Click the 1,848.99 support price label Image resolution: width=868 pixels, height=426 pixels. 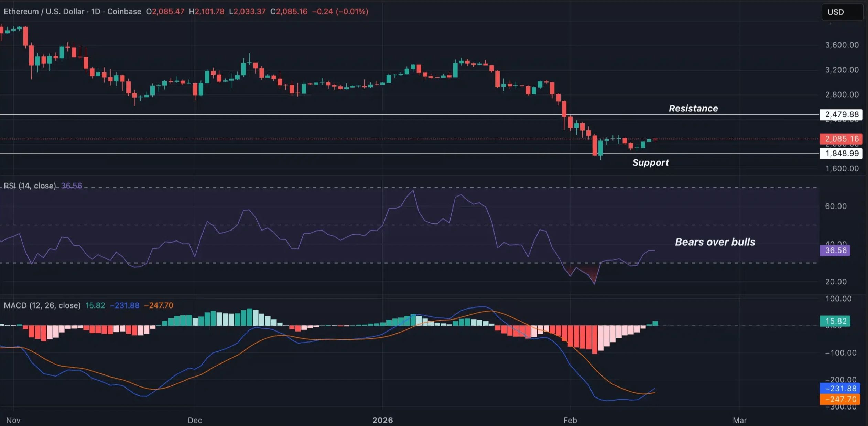841,153
